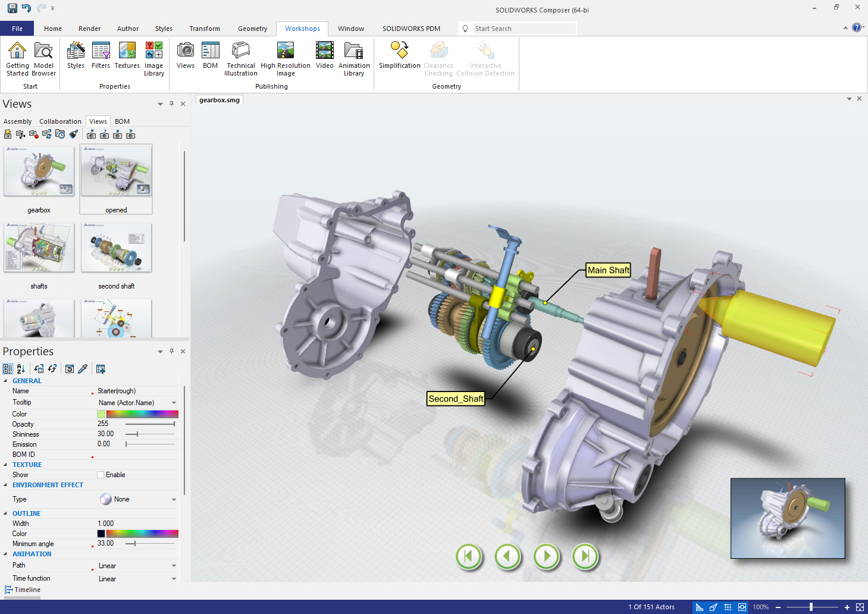Sort properties alphabetically with A-Z icon
Viewport: 868px width, 614px height.
21,369
